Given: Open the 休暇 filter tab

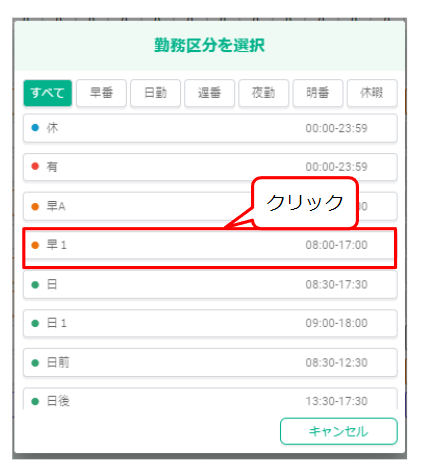Looking at the screenshot, I should click(372, 93).
